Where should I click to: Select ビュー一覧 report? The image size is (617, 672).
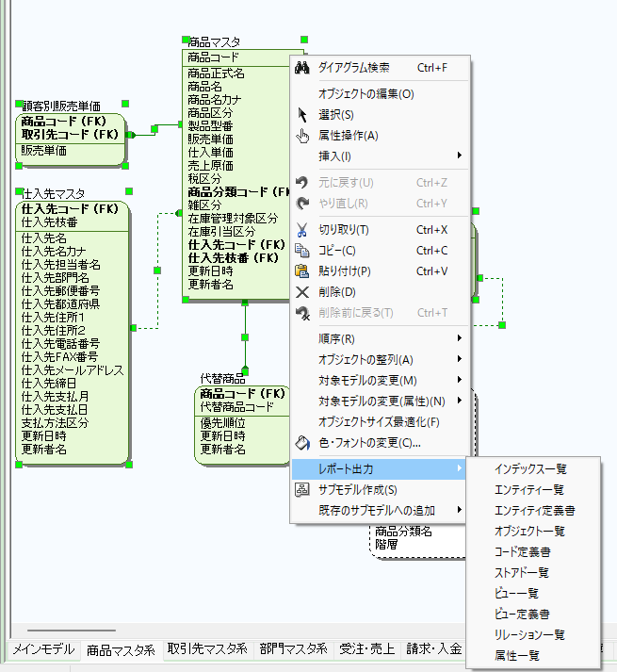point(533,593)
